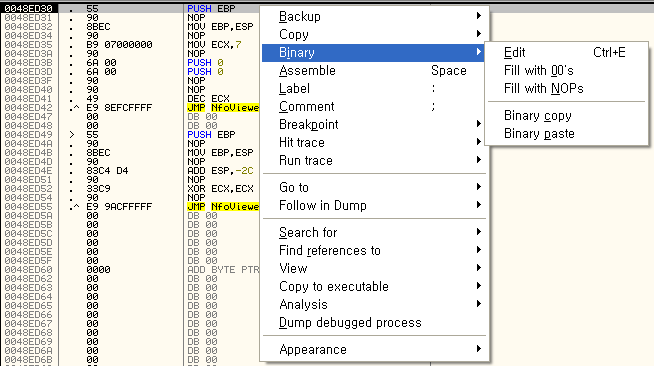Expand arrow next to Hit trace
Image resolution: width=654 pixels, height=366 pixels.
tap(479, 142)
